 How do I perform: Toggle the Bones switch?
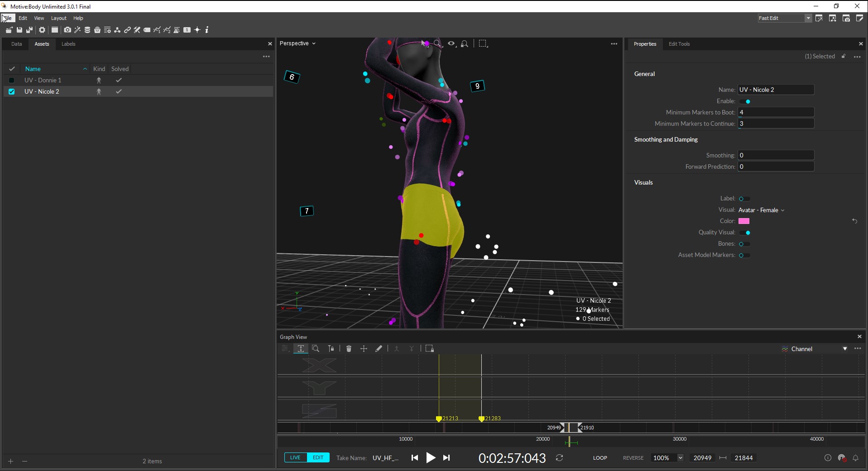pos(745,244)
